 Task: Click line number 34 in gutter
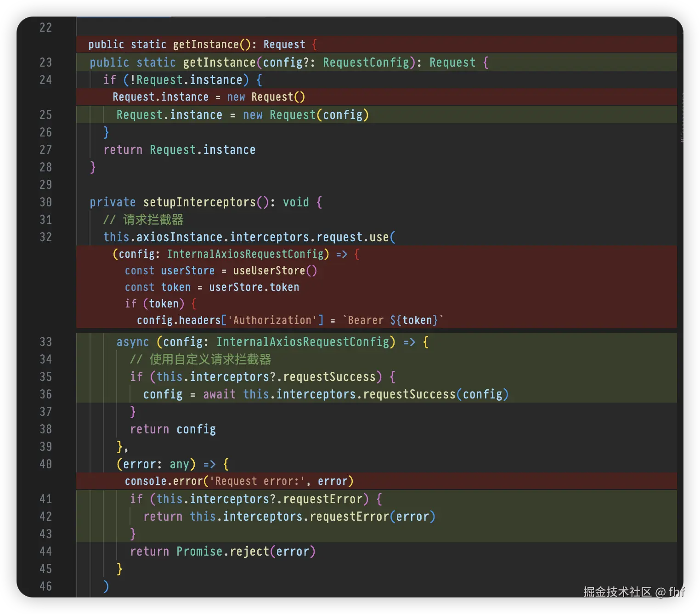click(x=45, y=359)
